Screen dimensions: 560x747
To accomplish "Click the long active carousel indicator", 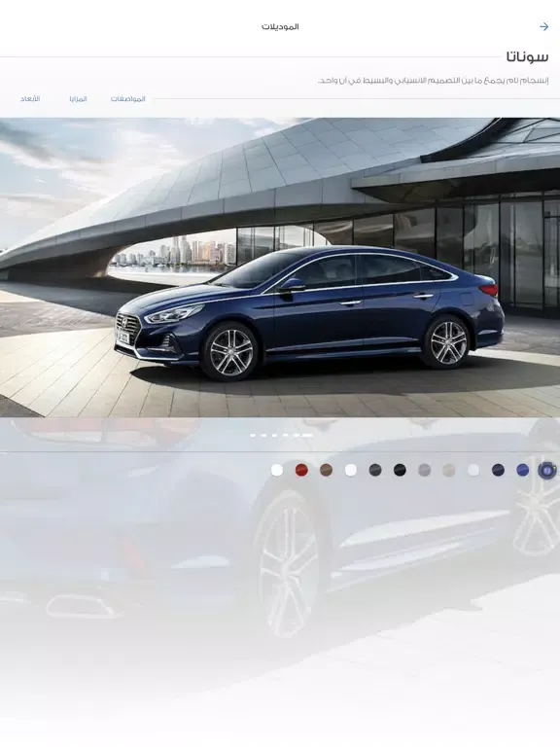I will pyautogui.click(x=307, y=435).
